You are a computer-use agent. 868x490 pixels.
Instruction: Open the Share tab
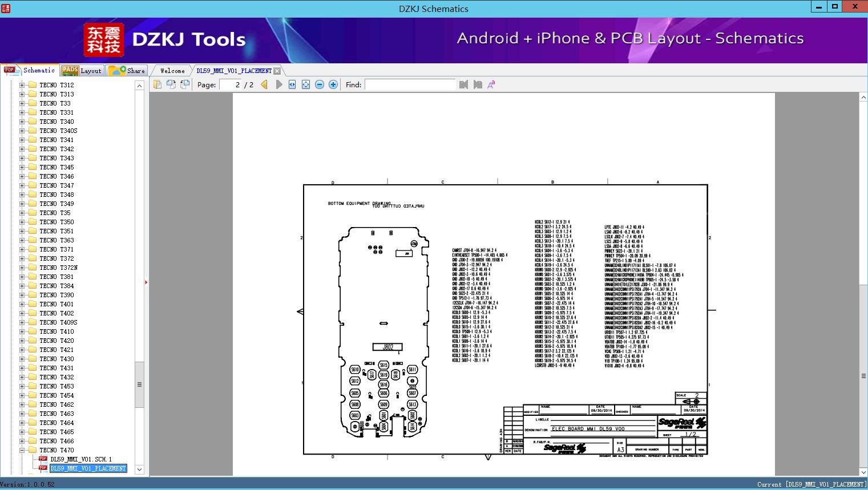(127, 71)
